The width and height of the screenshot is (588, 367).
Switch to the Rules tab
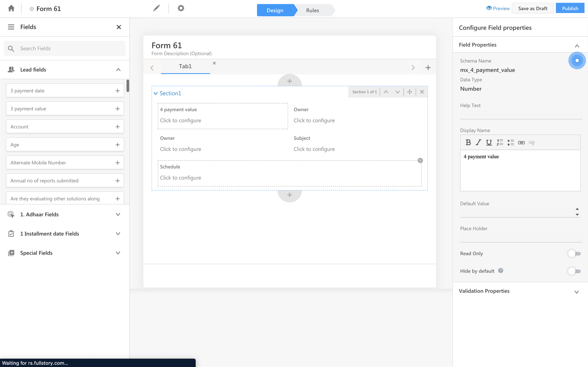point(312,10)
